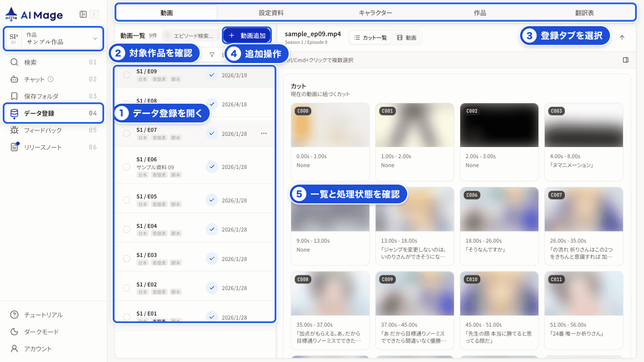This screenshot has height=362, width=644.
Task: Select the 動画 tab
Action: point(167,13)
